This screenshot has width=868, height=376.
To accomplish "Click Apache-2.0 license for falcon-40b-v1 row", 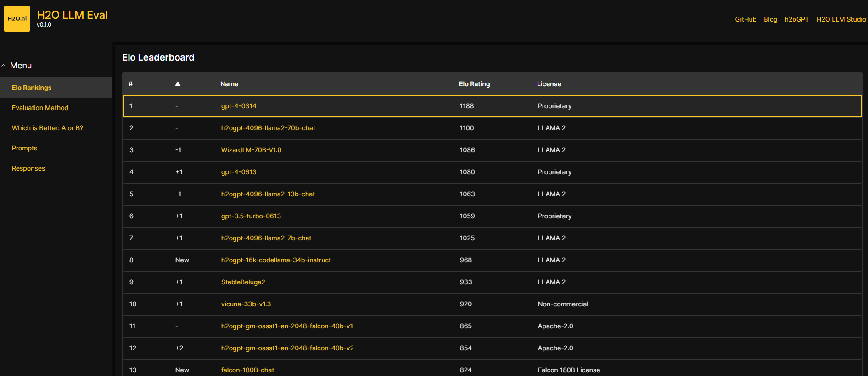I will pyautogui.click(x=555, y=326).
